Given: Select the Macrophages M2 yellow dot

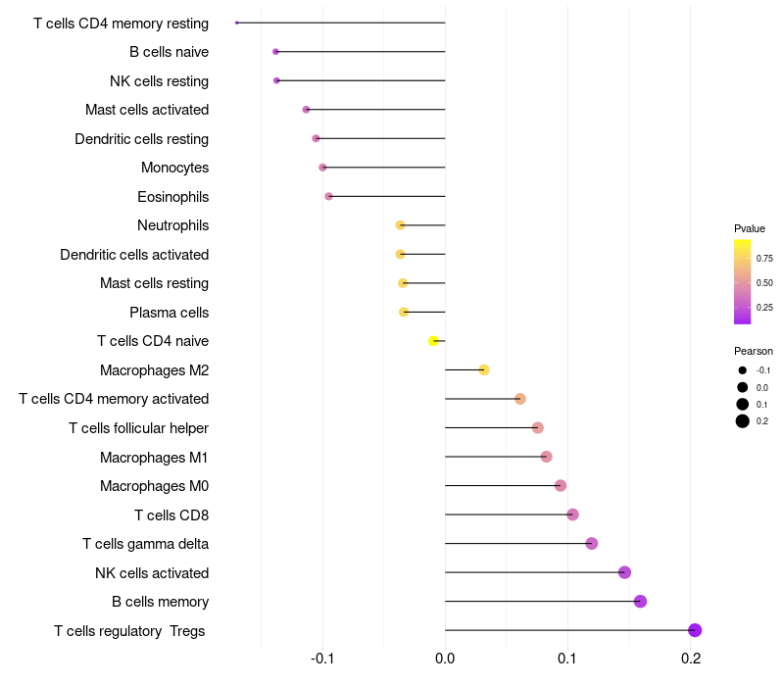Looking at the screenshot, I should coord(483,370).
